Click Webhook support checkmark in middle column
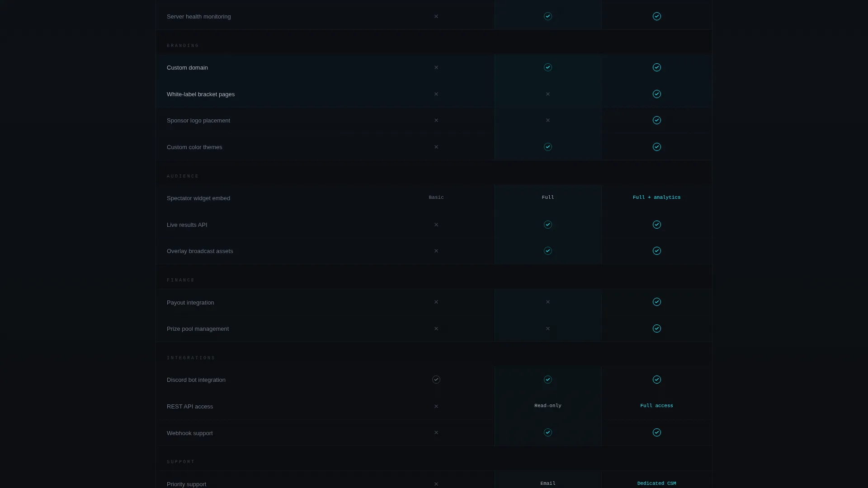Viewport: 868px width, 488px height. [548, 432]
